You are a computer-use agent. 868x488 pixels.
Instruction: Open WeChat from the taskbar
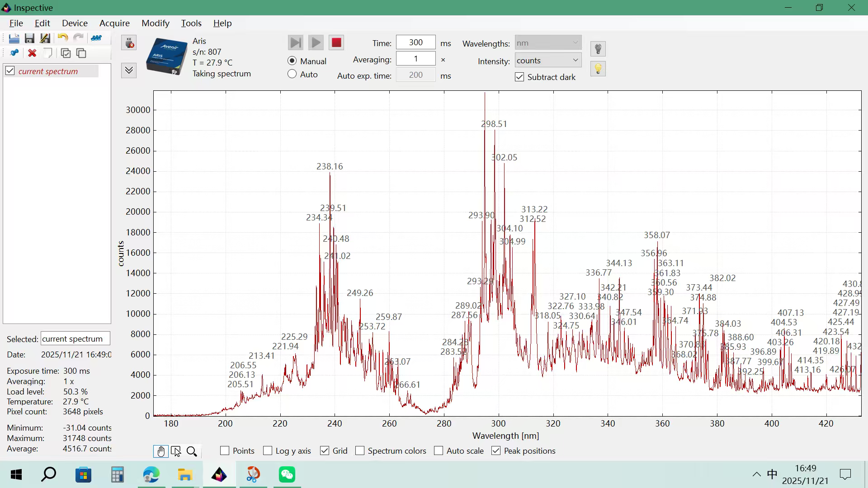pyautogui.click(x=287, y=475)
